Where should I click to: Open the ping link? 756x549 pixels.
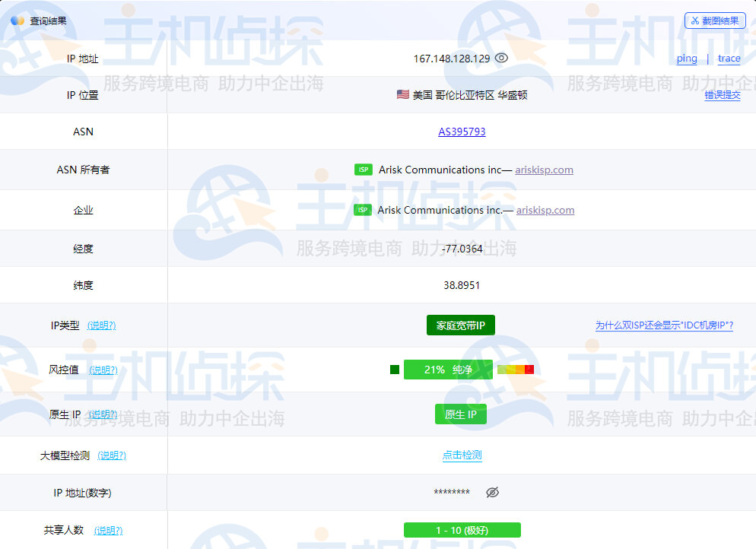click(686, 58)
